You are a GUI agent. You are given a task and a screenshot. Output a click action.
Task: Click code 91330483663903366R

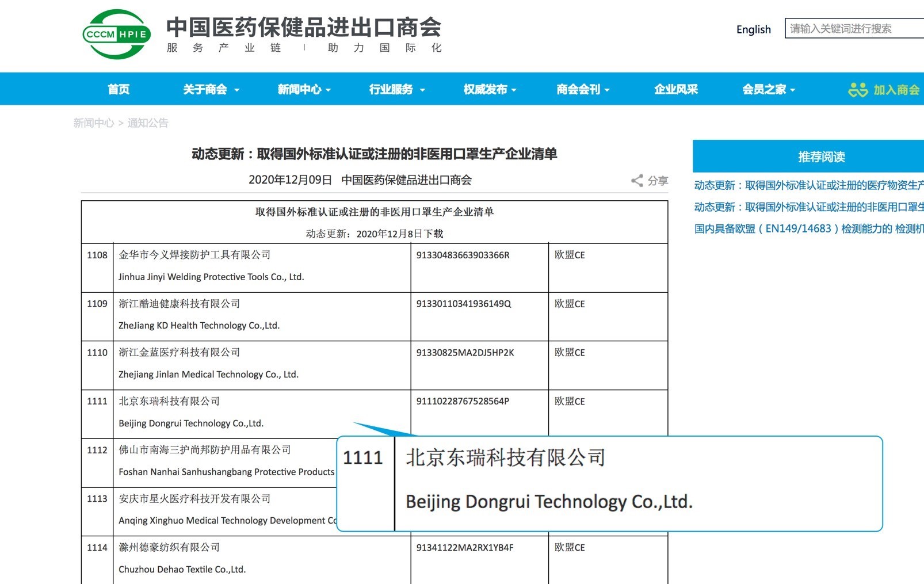[463, 255]
